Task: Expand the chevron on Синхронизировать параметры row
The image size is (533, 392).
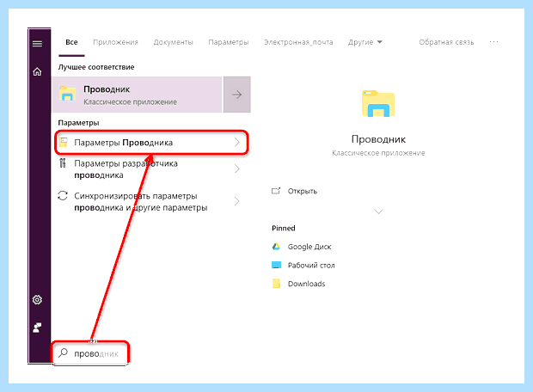Action: coord(237,201)
